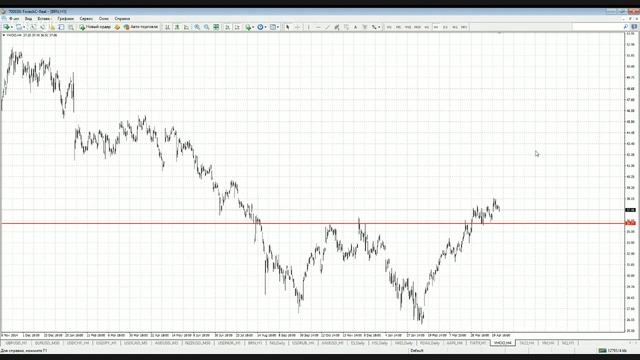Switch to the AAPL,H4 chart tab
Screen dimensions: 640x360
[x=454, y=343]
